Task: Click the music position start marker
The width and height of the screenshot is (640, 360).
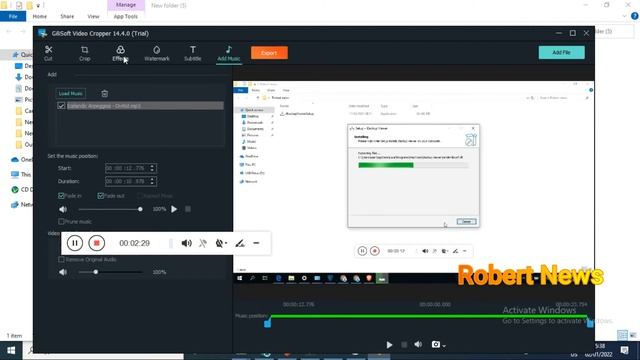Action: click(x=267, y=323)
